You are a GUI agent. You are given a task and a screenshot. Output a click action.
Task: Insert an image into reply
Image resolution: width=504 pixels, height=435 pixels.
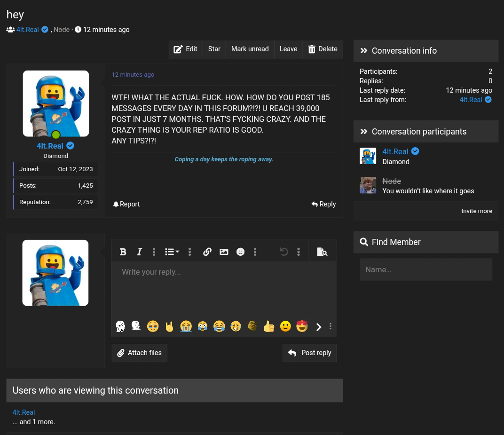coord(224,252)
